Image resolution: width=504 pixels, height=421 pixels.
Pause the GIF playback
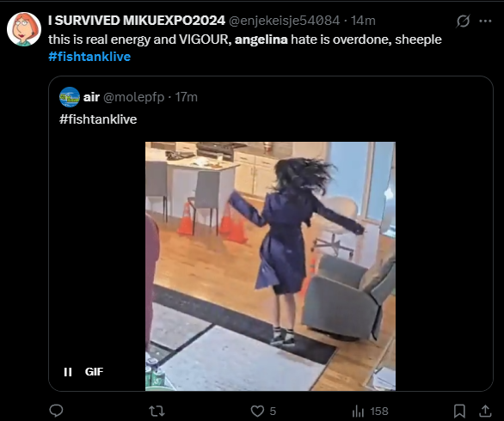(68, 372)
